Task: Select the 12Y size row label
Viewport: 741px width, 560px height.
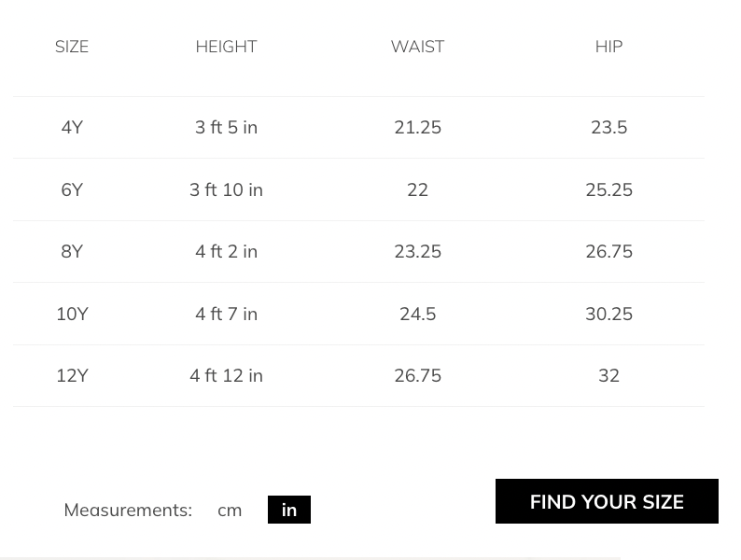Action: tap(72, 375)
